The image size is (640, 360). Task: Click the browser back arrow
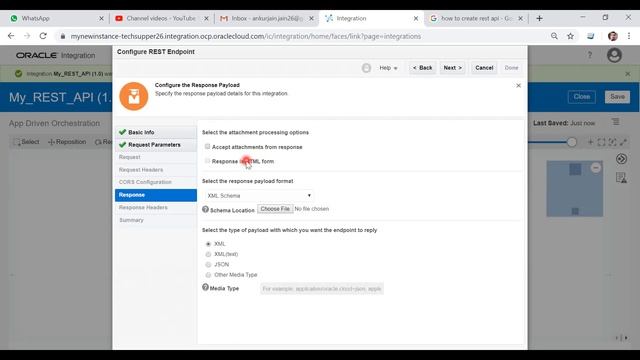(11, 36)
